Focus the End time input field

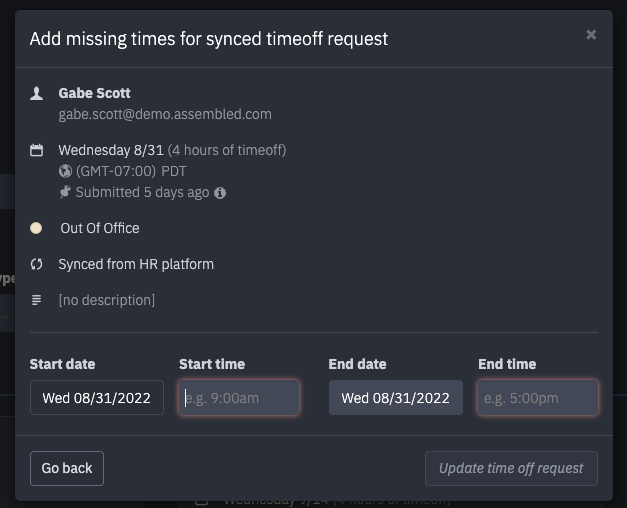538,398
